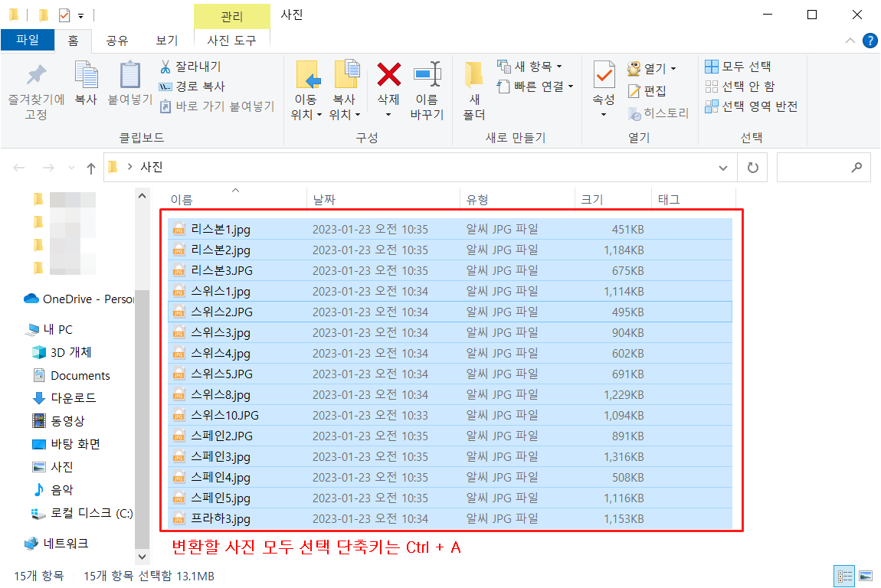Viewport: 881px width, 588px height.
Task: Click Select none (선택 안 함)
Action: click(x=740, y=87)
